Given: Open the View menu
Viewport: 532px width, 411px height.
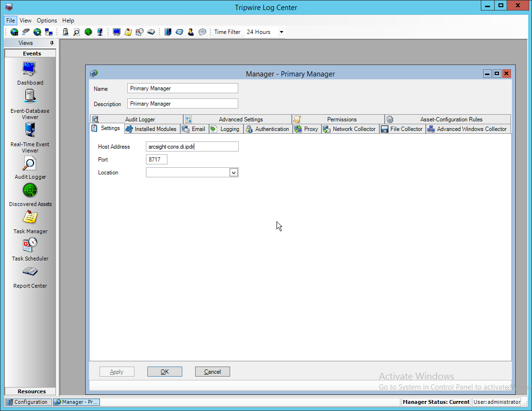Looking at the screenshot, I should tap(25, 21).
